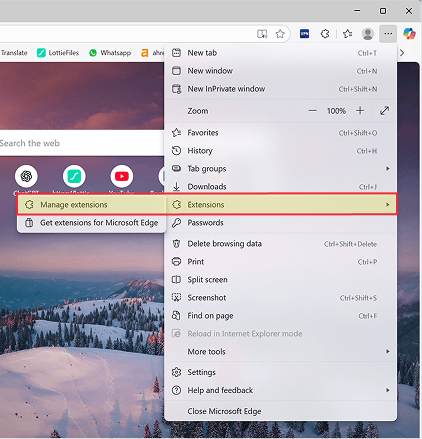Add this page to favorites star
The image size is (422, 439).
coord(280,34)
